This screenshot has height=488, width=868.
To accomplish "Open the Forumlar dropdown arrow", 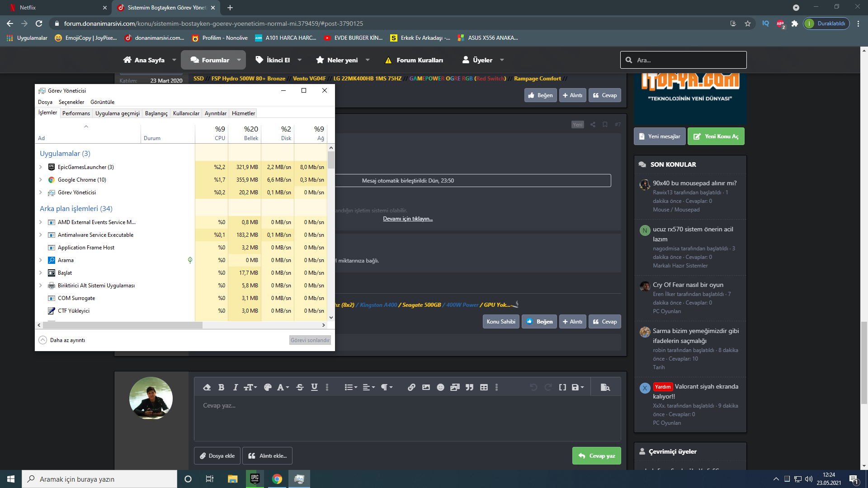I will (x=239, y=60).
